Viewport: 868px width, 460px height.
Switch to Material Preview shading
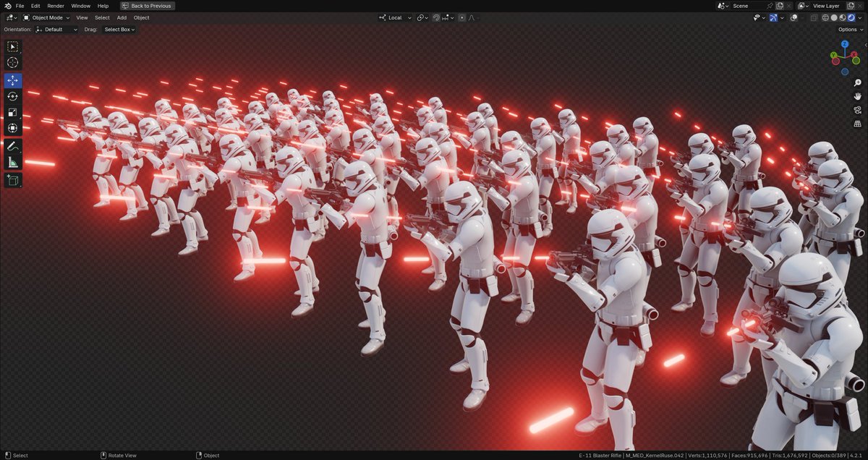843,17
